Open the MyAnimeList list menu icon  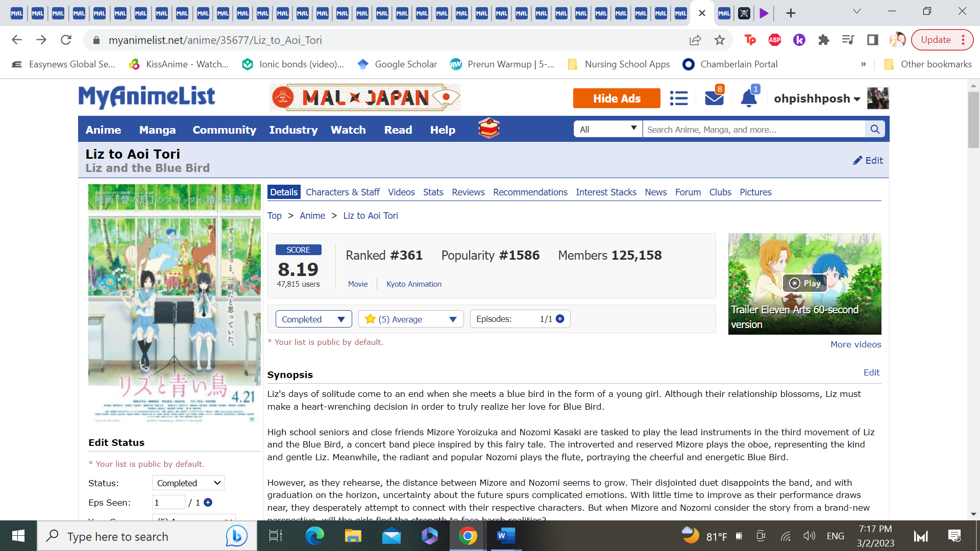pos(679,98)
